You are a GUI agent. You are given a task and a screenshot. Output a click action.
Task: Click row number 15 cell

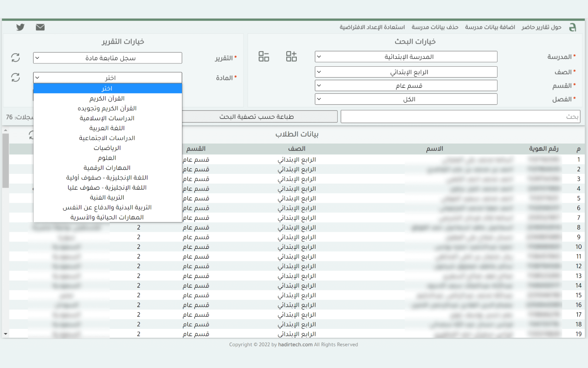pos(579,295)
